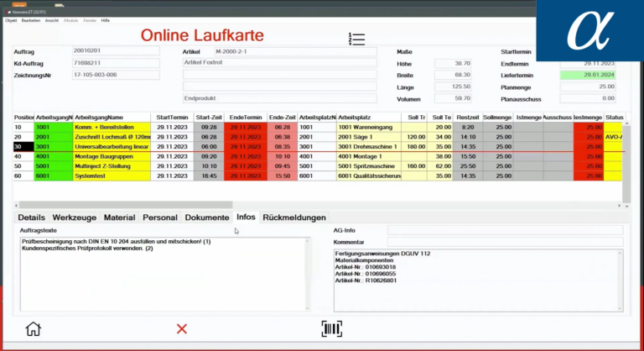Open the Objekt menu
This screenshot has height=351, width=644.
(x=11, y=20)
